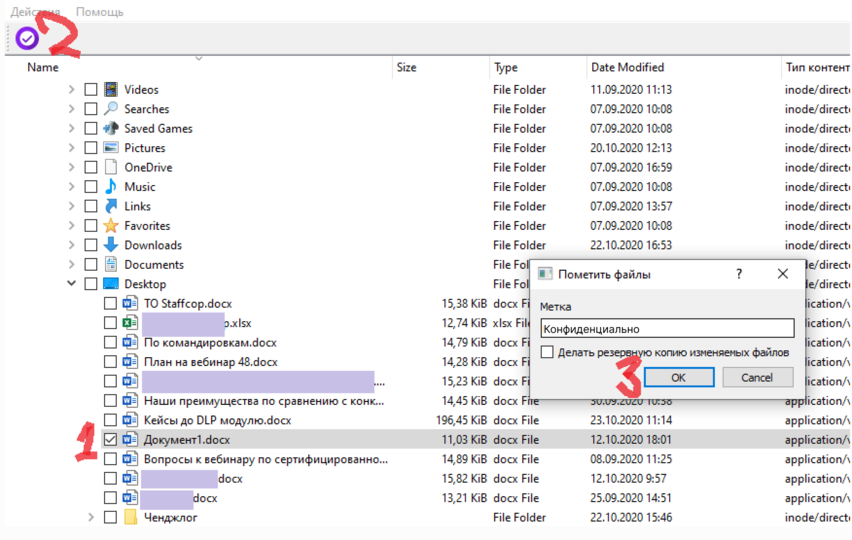852x540 pixels.
Task: Select План на вебинар 48.docx file name
Action: point(211,362)
